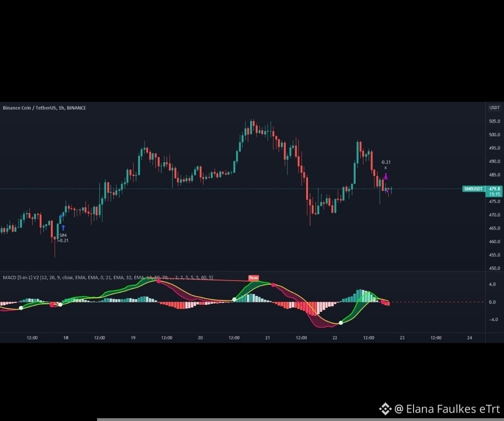Click the blue up-arrow buy signal marker
Viewport: 504px width, 421px height.
63,228
